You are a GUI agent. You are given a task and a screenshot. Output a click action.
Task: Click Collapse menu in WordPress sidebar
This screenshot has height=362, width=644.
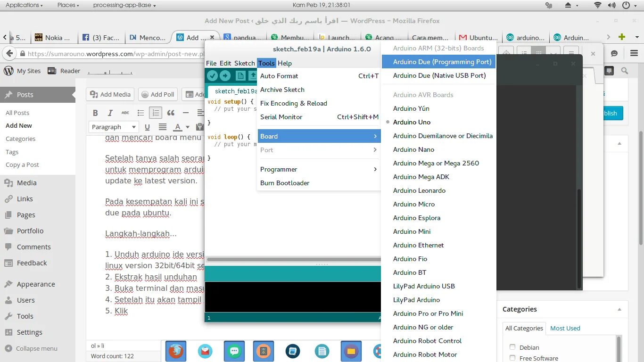pyautogui.click(x=31, y=348)
